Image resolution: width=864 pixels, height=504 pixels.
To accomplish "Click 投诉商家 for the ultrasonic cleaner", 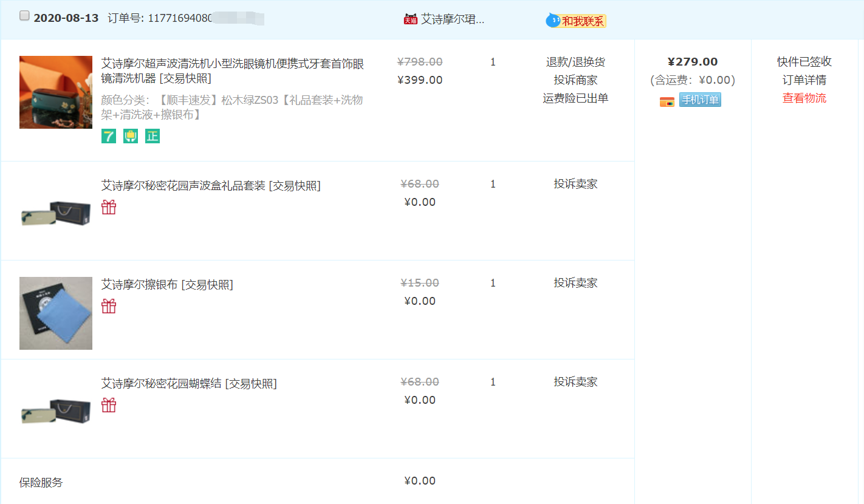I will pos(575,80).
